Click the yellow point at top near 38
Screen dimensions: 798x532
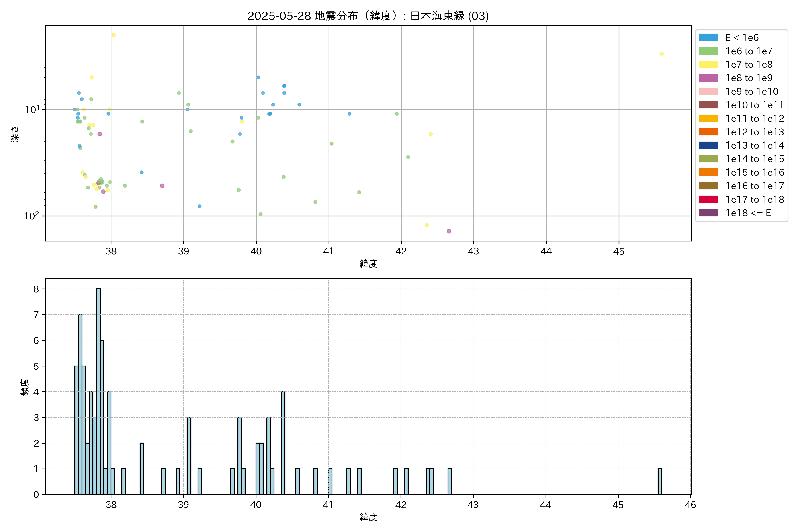[114, 35]
